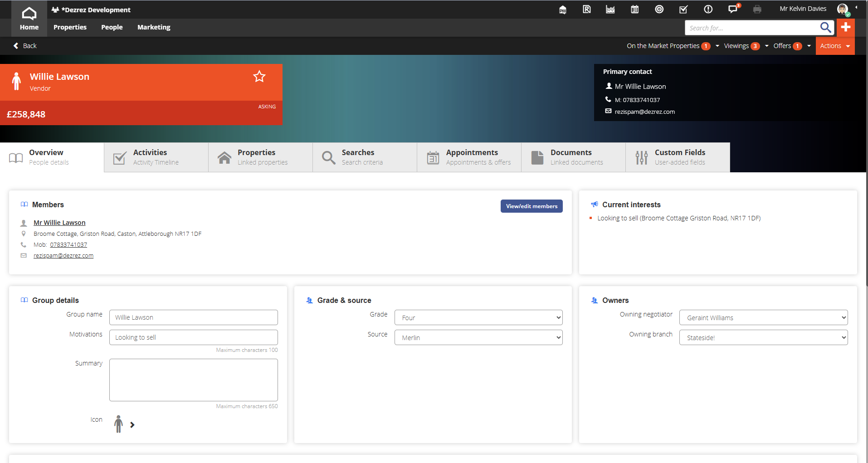
Task: Click the orange plus add button
Action: [845, 28]
